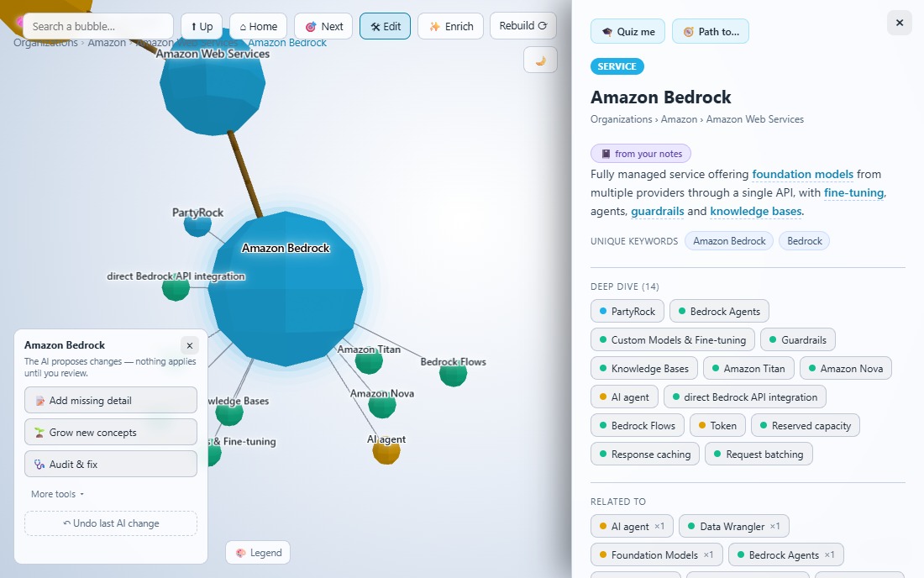Select Grow new concepts

click(x=111, y=432)
